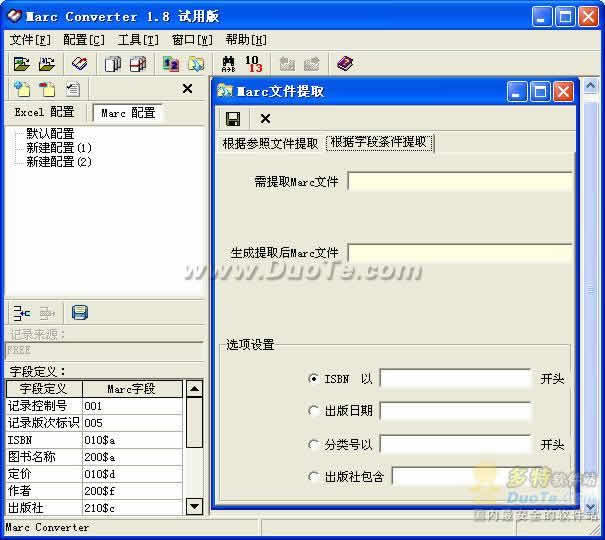Viewport: 605px width, 540px height.
Task: Open the purple help book icon
Action: tap(345, 64)
